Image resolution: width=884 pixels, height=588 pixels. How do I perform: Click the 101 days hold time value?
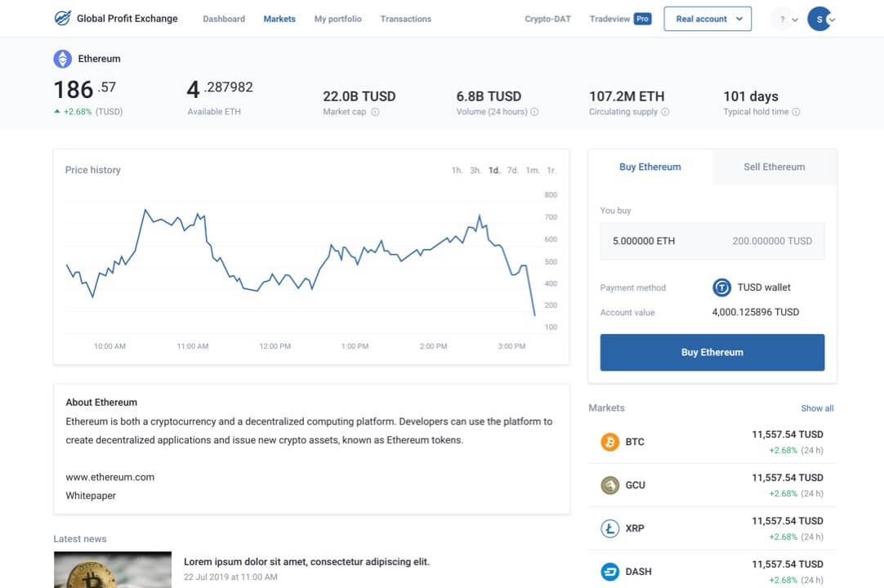click(751, 96)
